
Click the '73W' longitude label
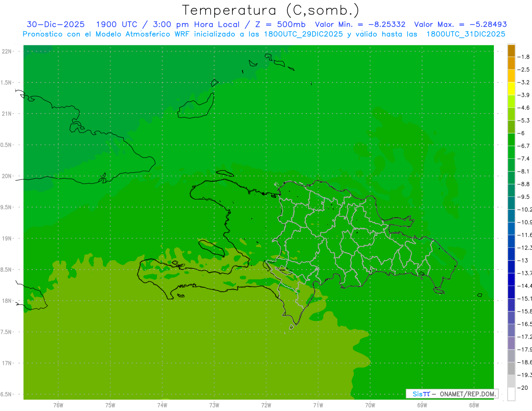214,405
